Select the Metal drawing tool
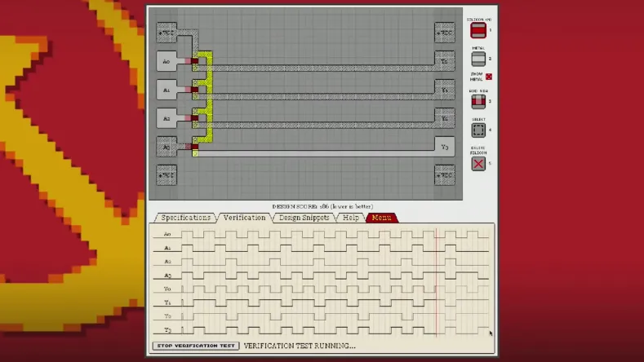644x362 pixels. (478, 60)
